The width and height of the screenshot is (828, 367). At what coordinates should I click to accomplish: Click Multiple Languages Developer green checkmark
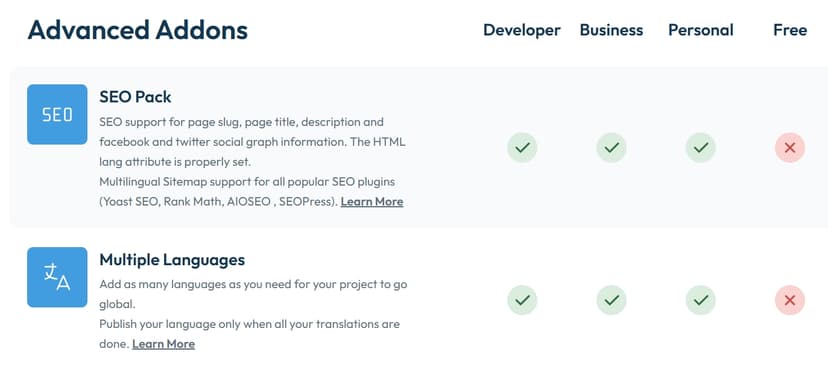coord(522,300)
